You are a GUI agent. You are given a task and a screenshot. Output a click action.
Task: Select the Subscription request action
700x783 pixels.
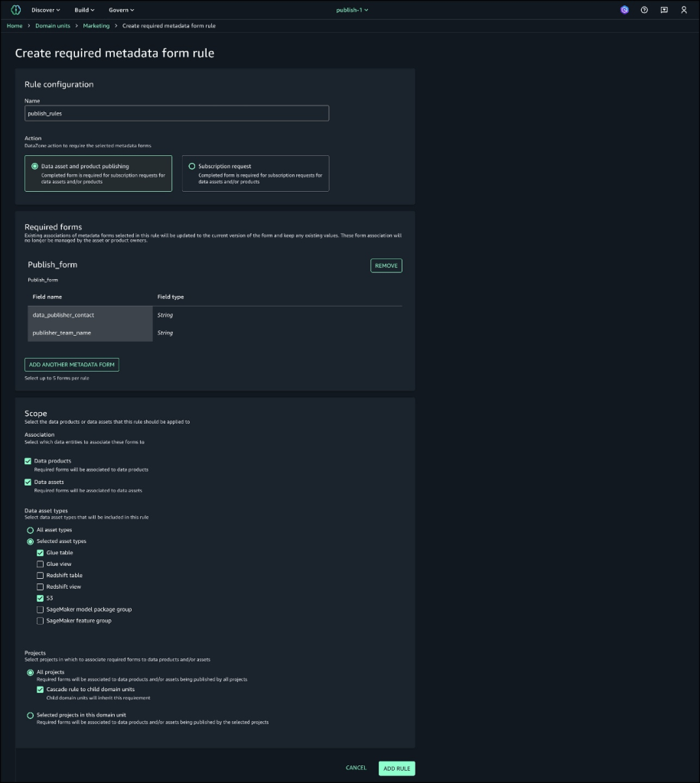point(191,166)
